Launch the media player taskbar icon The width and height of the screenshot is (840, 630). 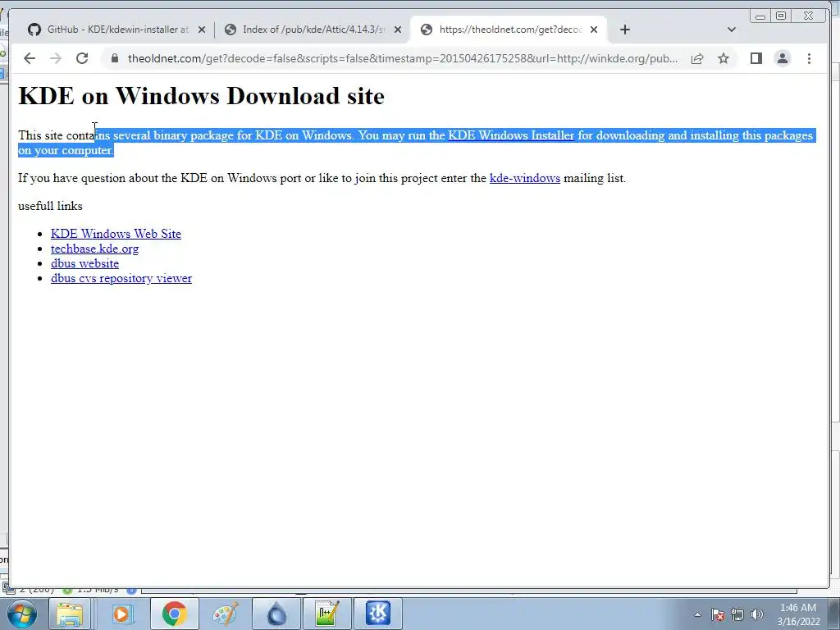click(x=123, y=614)
